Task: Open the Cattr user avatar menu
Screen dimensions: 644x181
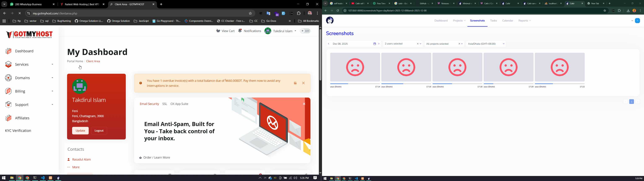Action: [x=637, y=21]
